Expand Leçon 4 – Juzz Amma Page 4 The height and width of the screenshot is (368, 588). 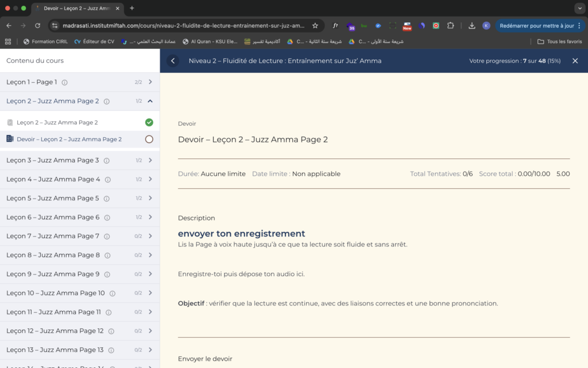point(150,179)
